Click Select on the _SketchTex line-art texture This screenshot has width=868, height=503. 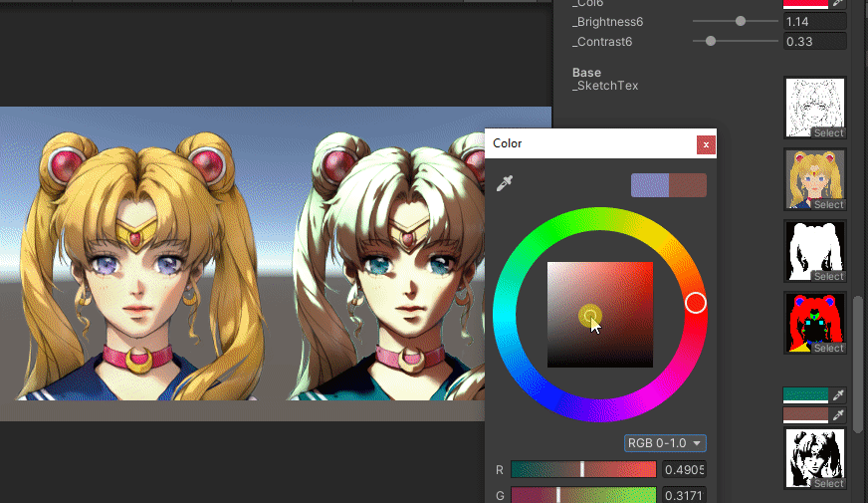tap(828, 132)
